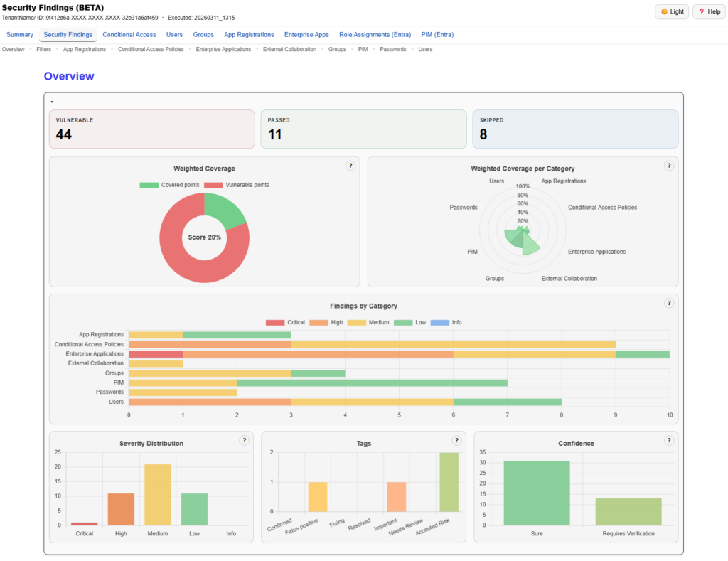Open the Severity Distribution help icon
728x561 pixels.
point(245,440)
